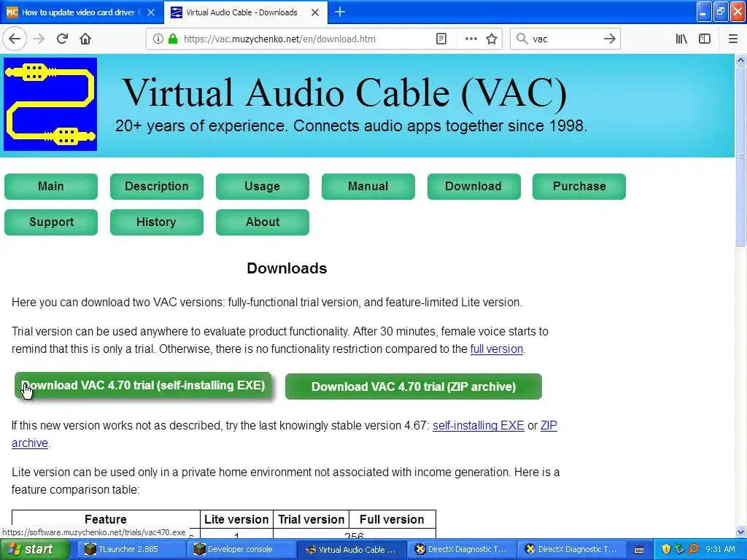The width and height of the screenshot is (747, 560).
Task: Open the Library icon in toolbar
Action: [x=681, y=39]
